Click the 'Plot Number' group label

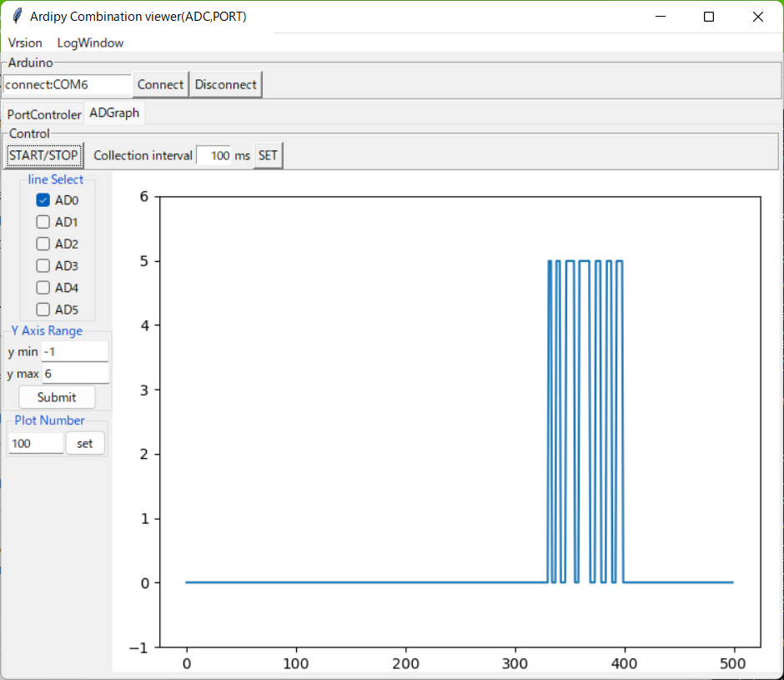pos(49,421)
